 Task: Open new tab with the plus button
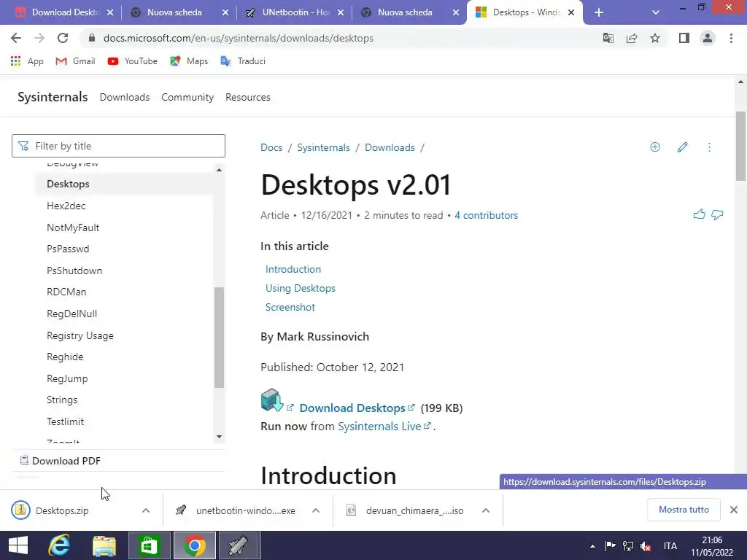[599, 12]
